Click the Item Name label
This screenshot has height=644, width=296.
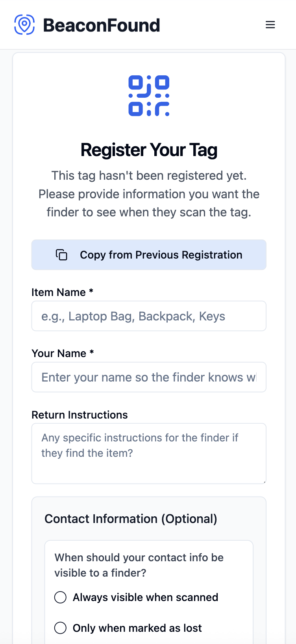coord(62,292)
